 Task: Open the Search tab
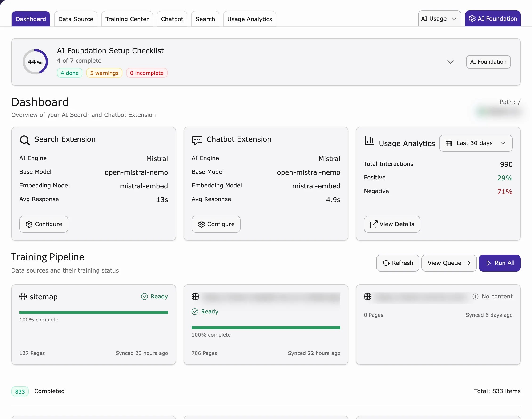[205, 19]
